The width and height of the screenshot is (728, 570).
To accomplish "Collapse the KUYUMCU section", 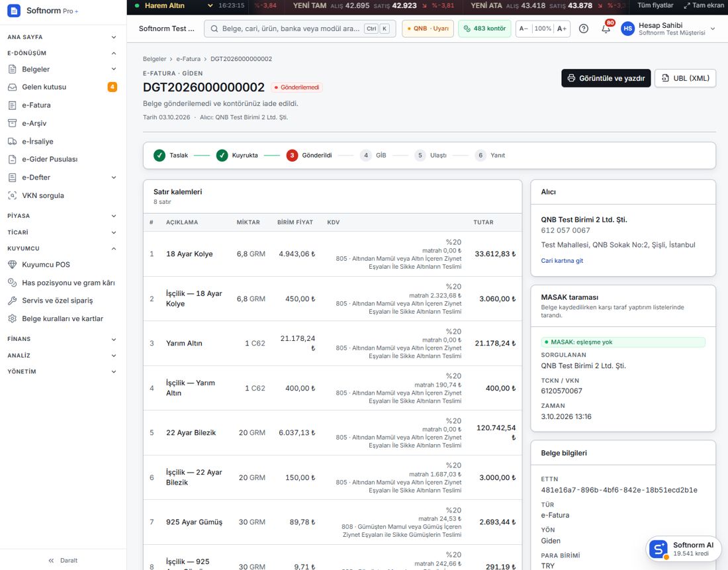I will coord(62,248).
